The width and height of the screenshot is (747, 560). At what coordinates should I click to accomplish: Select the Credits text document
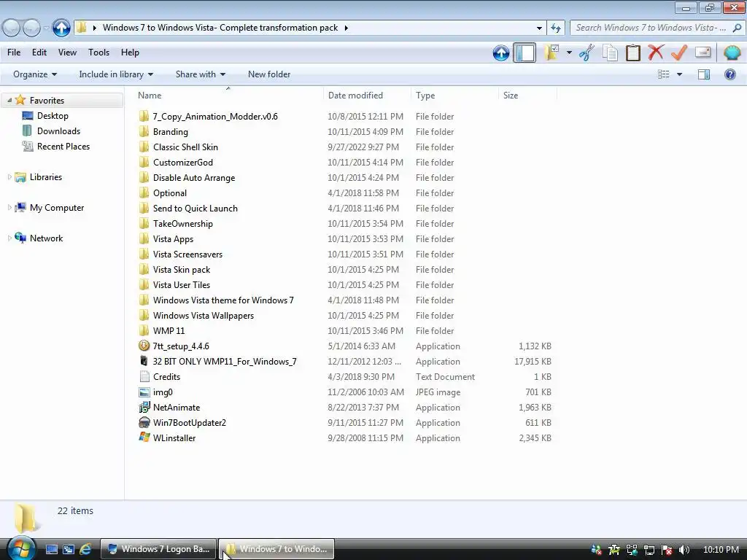point(167,377)
